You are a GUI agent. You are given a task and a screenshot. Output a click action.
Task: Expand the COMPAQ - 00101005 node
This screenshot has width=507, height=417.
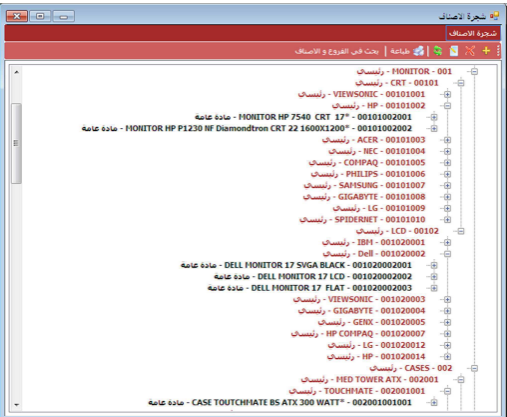tap(447, 163)
